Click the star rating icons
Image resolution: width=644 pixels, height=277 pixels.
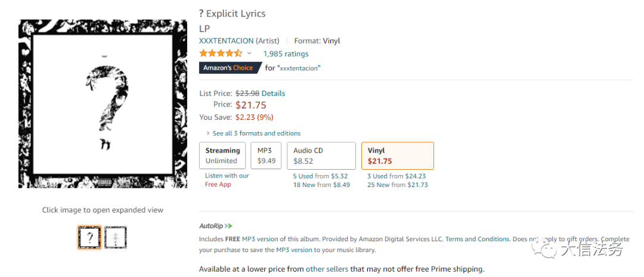pyautogui.click(x=221, y=54)
